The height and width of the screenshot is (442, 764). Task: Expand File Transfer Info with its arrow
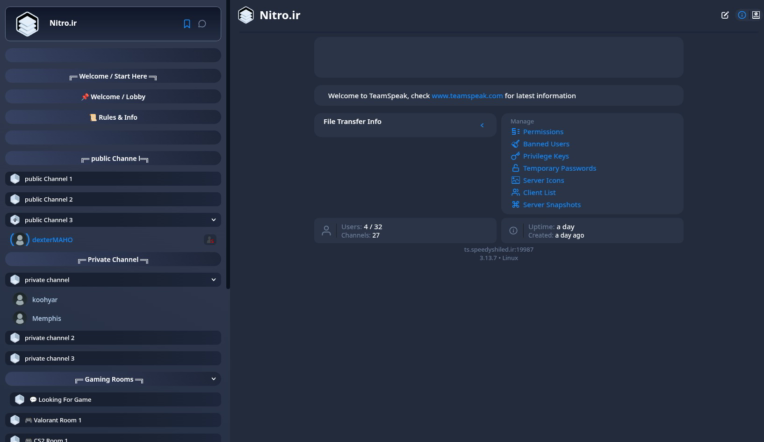pyautogui.click(x=482, y=125)
